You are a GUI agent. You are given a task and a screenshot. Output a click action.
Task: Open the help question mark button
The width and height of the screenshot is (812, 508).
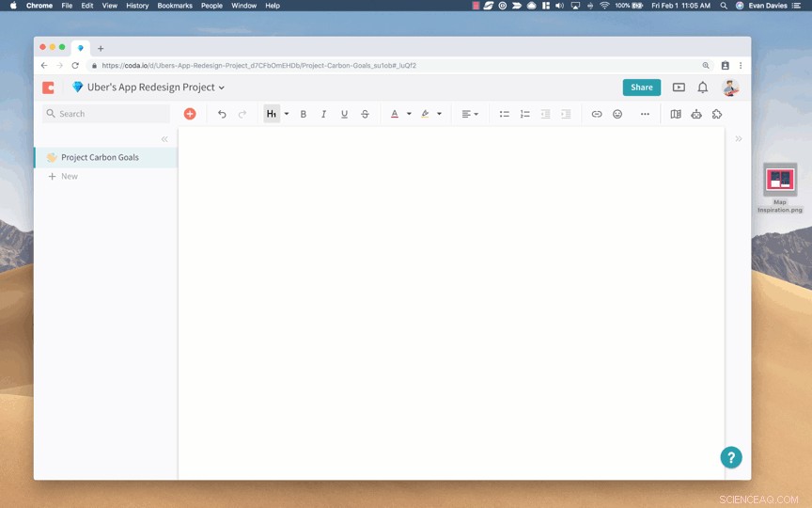point(731,457)
